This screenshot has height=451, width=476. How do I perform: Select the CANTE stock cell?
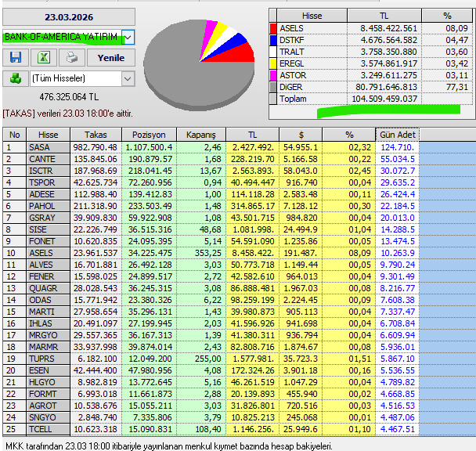click(49, 159)
